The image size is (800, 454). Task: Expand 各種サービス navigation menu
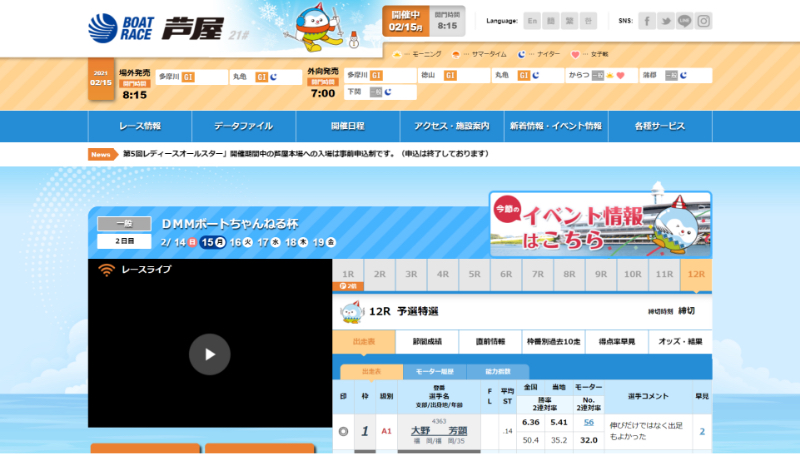pyautogui.click(x=659, y=127)
